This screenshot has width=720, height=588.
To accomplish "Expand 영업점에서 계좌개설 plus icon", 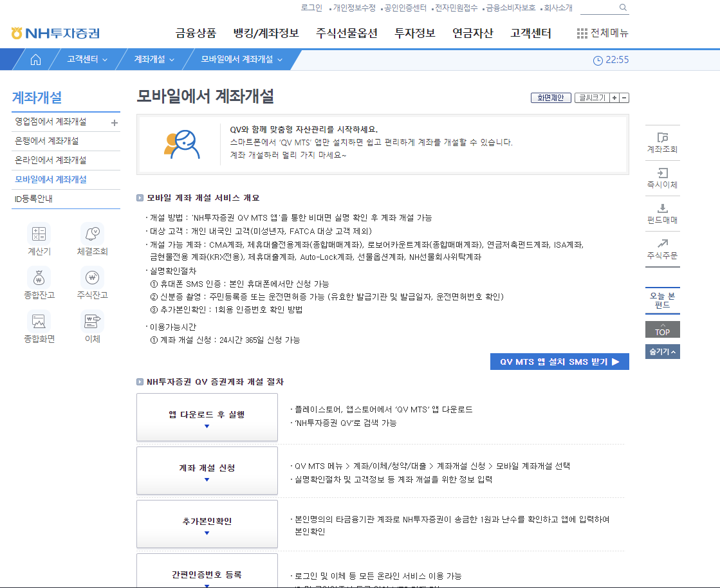I will (115, 123).
